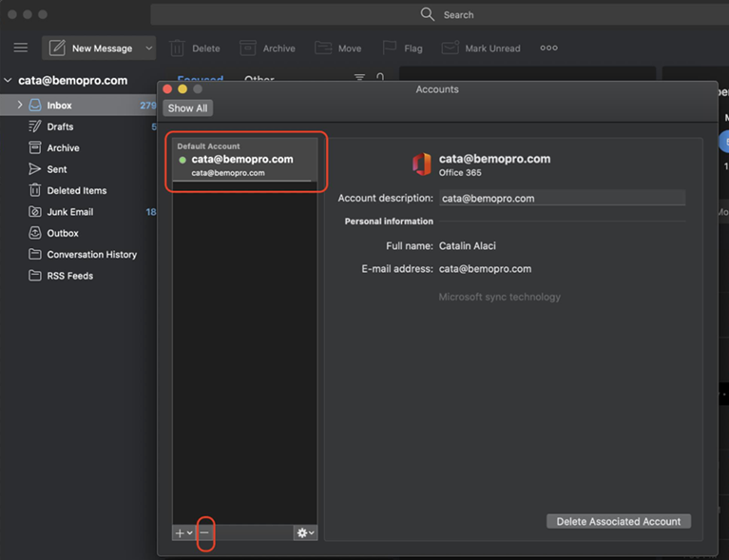
Task: Minimize the Accounts window with yellow button
Action: coord(182,88)
